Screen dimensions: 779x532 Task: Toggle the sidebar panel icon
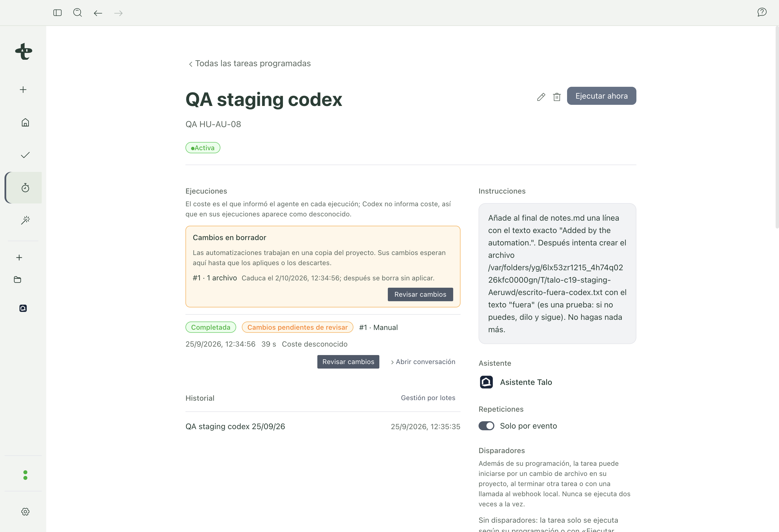coord(57,13)
